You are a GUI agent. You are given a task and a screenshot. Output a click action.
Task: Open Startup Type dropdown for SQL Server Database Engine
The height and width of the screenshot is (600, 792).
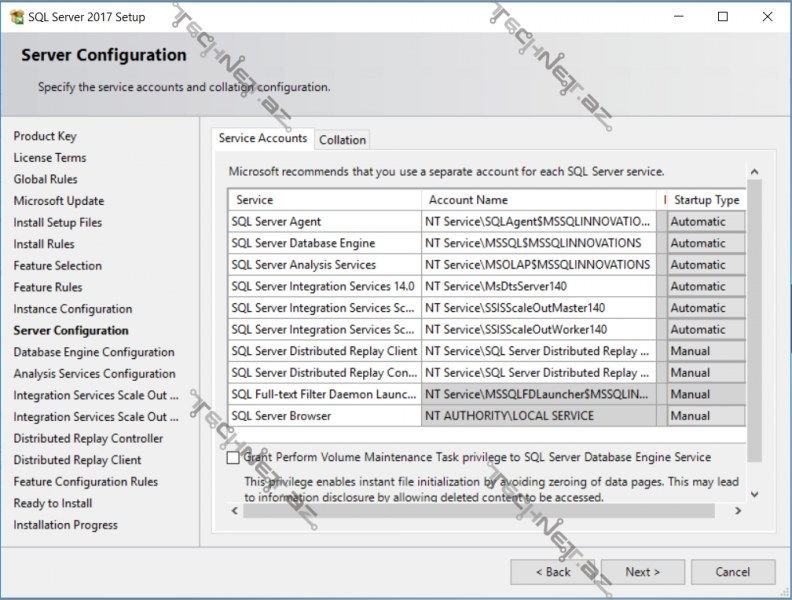705,243
